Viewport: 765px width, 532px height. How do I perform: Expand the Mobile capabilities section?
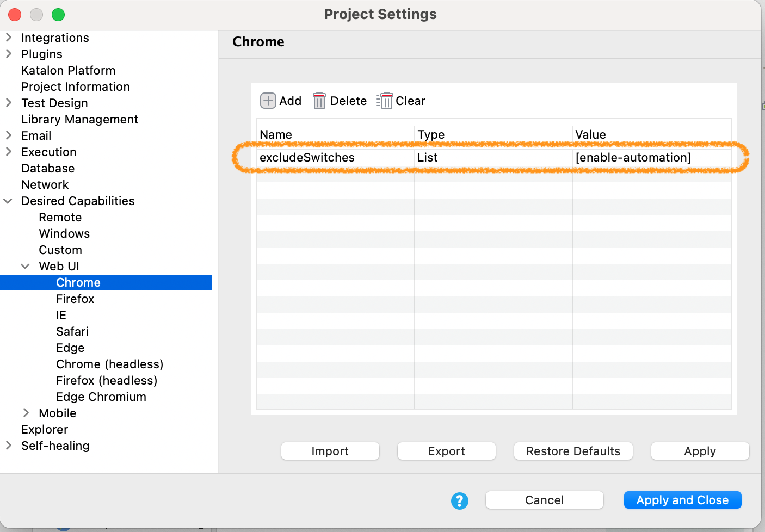tap(25, 413)
